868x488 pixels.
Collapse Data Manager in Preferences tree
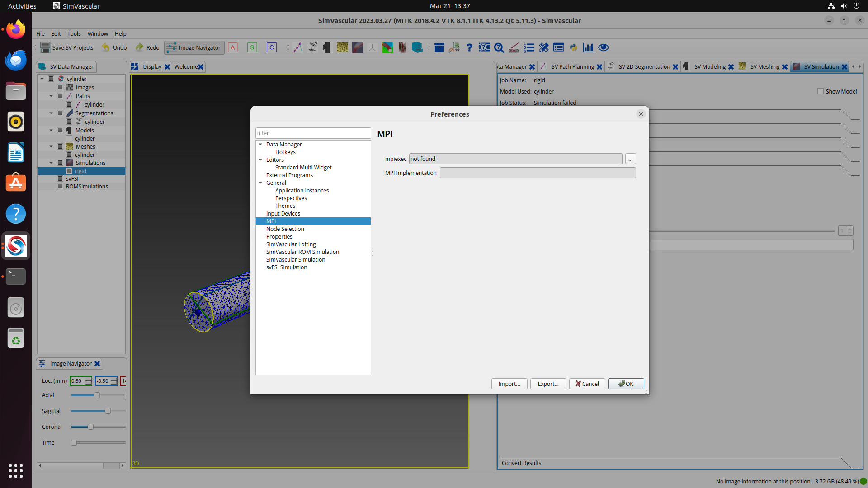[x=260, y=144]
